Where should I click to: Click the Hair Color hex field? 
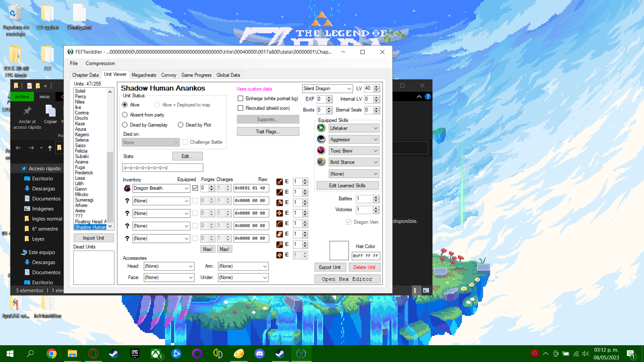(366, 256)
